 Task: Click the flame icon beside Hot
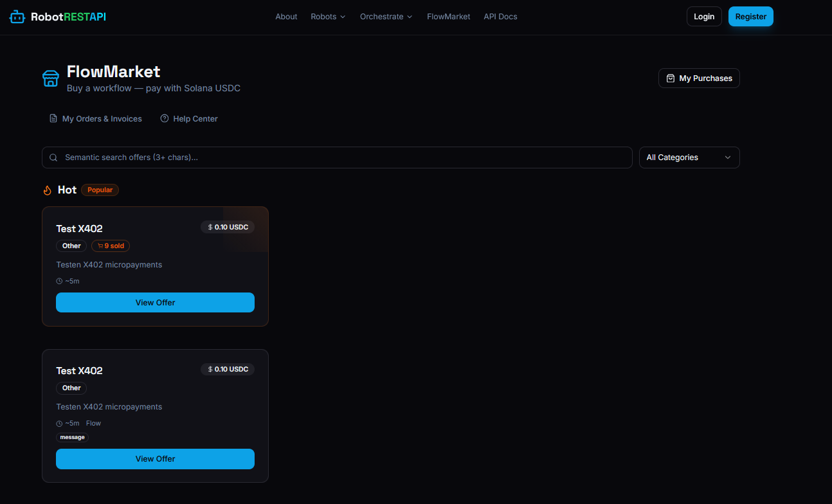pos(47,190)
